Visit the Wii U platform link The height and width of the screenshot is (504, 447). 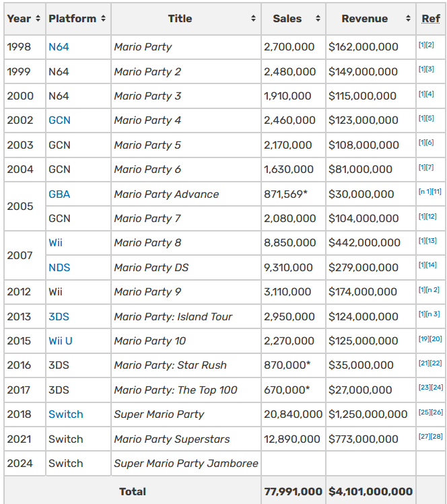point(61,340)
